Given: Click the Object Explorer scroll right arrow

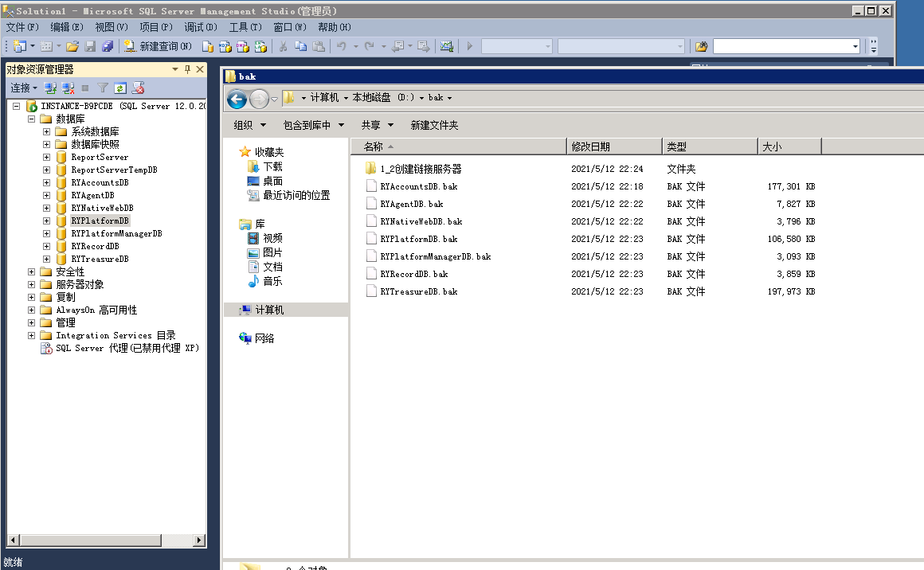Looking at the screenshot, I should click(x=199, y=540).
